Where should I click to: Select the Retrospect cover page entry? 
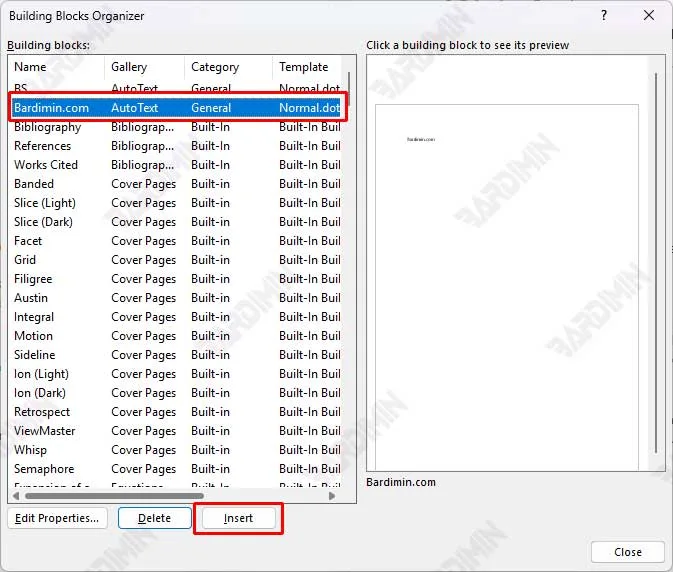[x=176, y=412]
